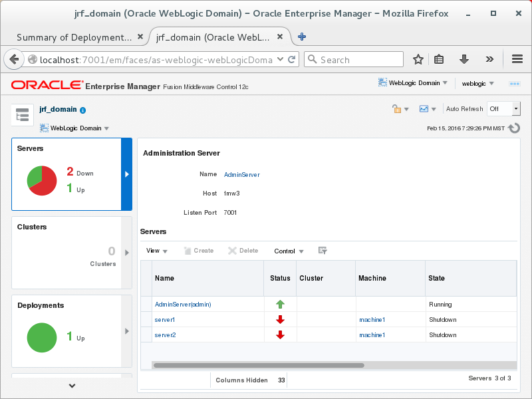
Task: Open the Firefox hamburger menu
Action: click(517, 59)
